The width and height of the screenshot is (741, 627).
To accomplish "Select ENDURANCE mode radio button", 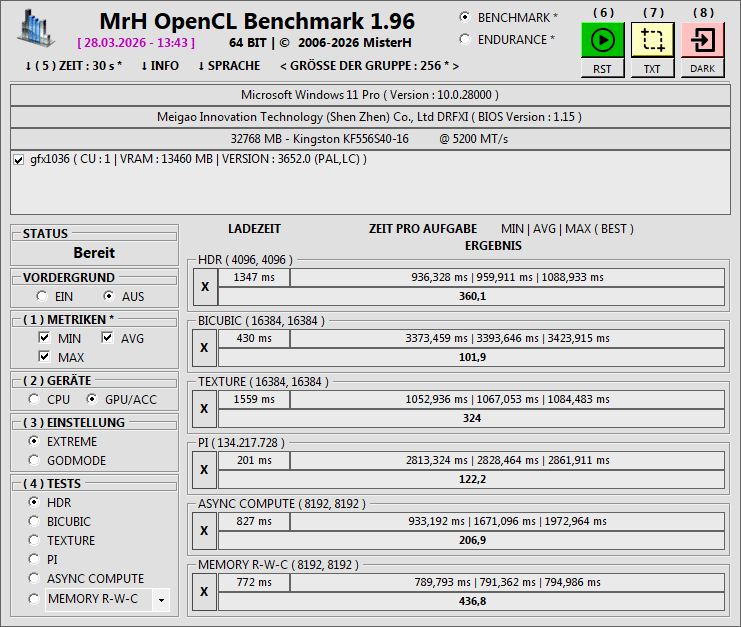I will coord(465,39).
